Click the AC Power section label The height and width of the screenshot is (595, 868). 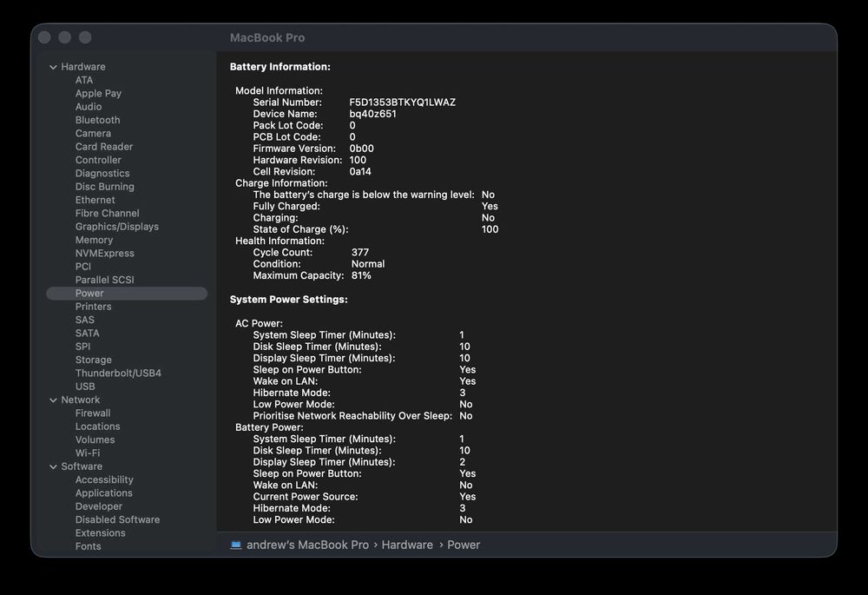point(259,323)
